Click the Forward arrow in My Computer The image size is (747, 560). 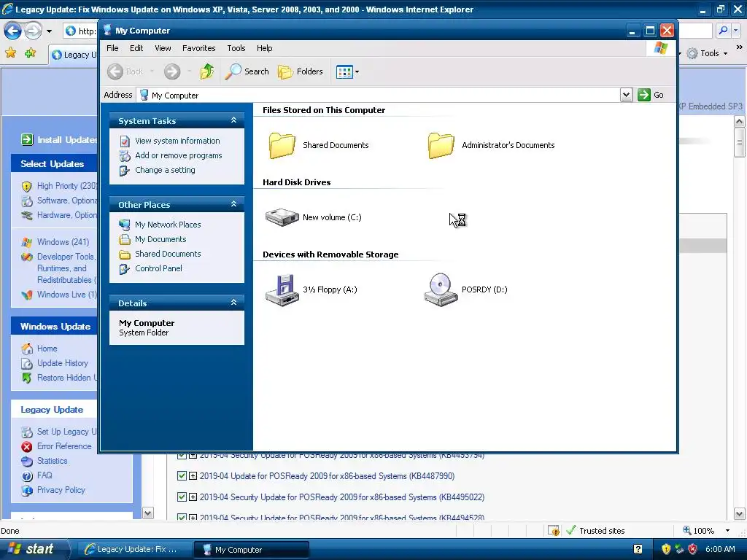pos(172,71)
